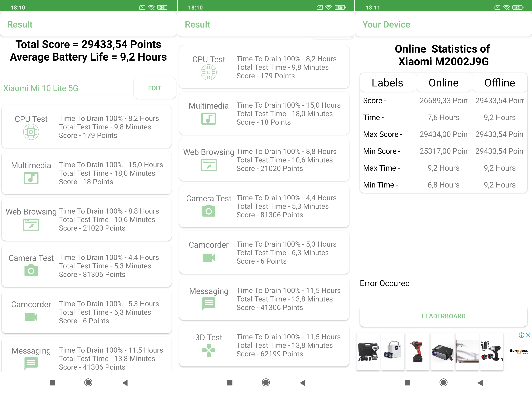The image size is (532, 393).
Task: Select the Offline column header
Action: coord(499,83)
